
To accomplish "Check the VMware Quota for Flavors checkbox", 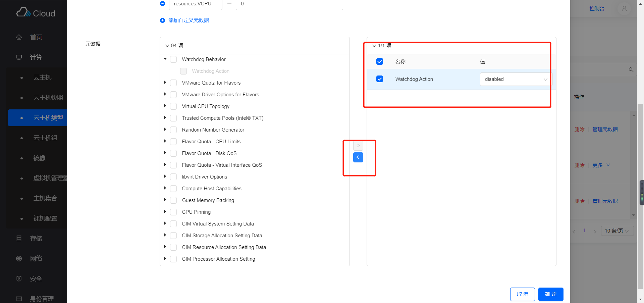I will pos(173,83).
